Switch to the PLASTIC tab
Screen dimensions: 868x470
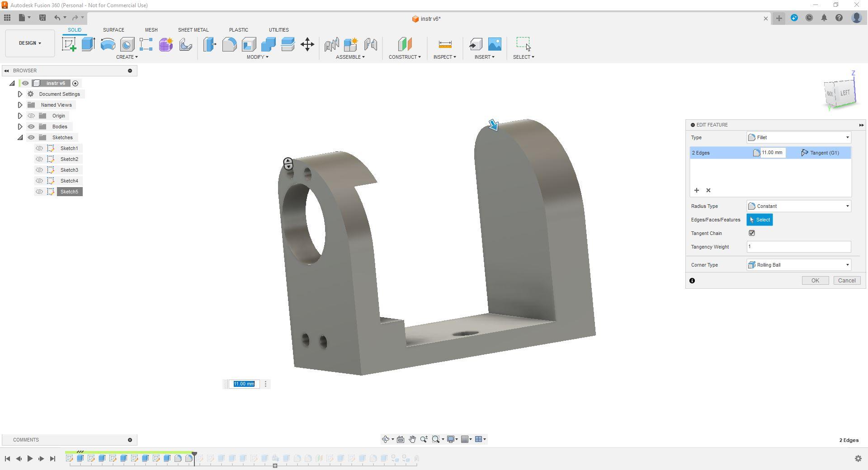[x=238, y=30]
